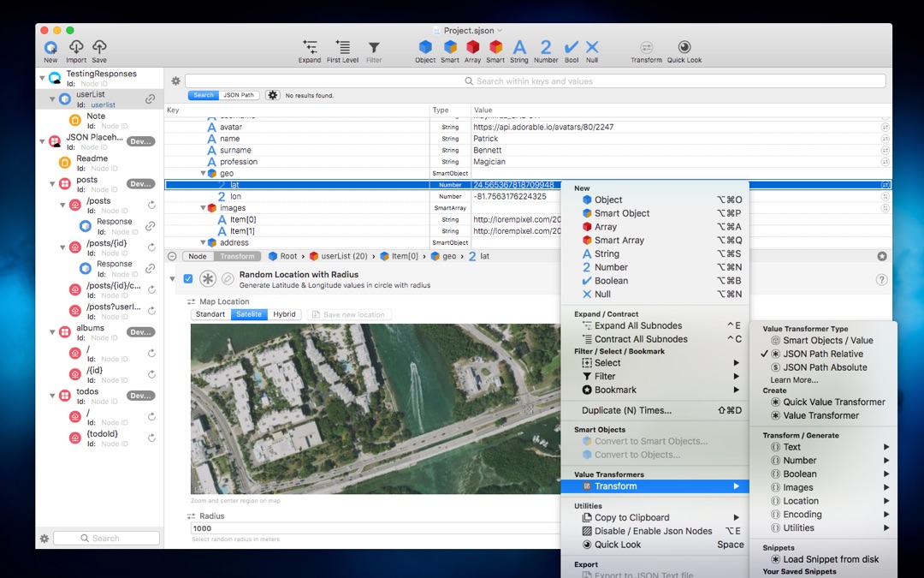This screenshot has width=924, height=578.
Task: Switch the map to Hybrid view
Action: 284,314
